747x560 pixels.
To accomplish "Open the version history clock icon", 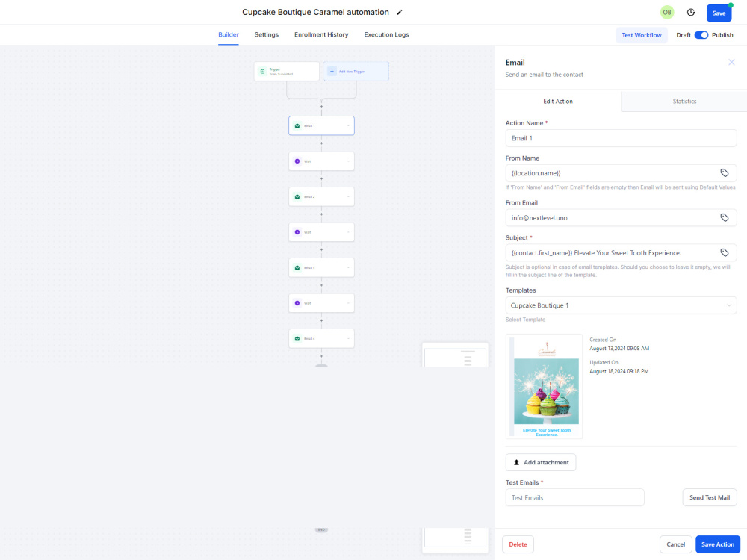I will point(691,13).
